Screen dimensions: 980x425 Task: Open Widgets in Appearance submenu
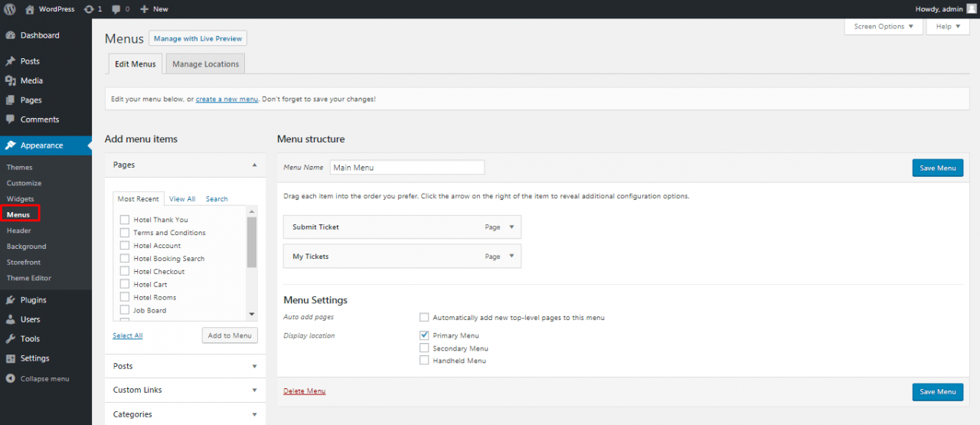tap(21, 199)
